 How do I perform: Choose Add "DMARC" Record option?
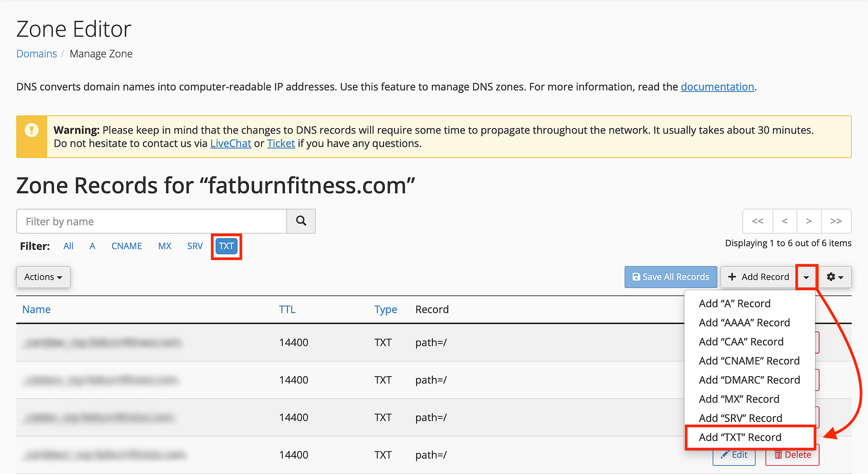click(x=749, y=380)
